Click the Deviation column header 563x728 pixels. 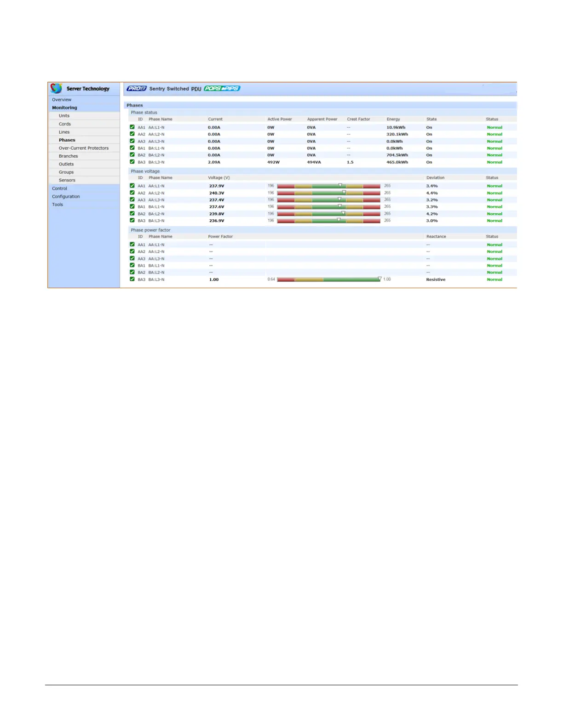[x=435, y=177]
